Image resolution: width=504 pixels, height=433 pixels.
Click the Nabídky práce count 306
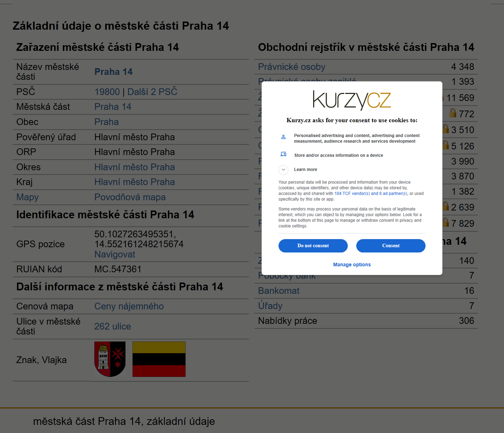[x=467, y=321]
